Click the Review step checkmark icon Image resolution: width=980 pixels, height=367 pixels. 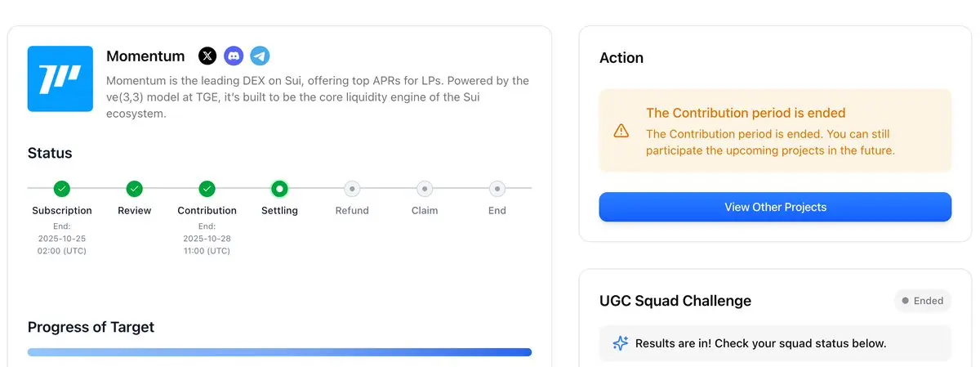point(135,189)
